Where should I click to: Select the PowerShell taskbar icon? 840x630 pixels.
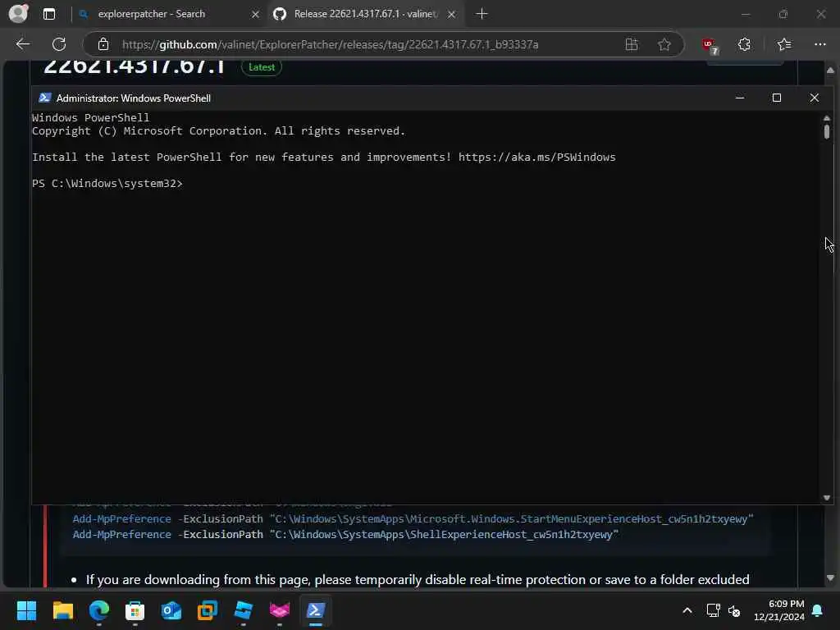pyautogui.click(x=316, y=610)
